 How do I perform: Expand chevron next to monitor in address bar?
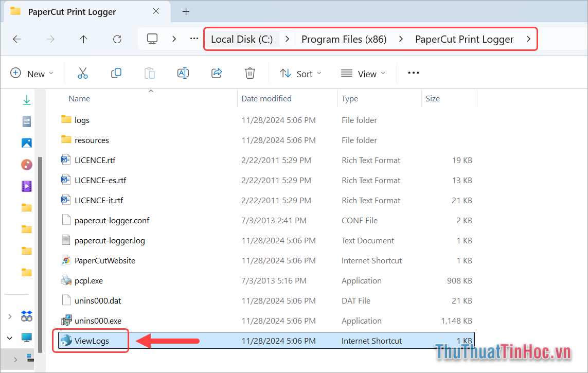tap(174, 39)
